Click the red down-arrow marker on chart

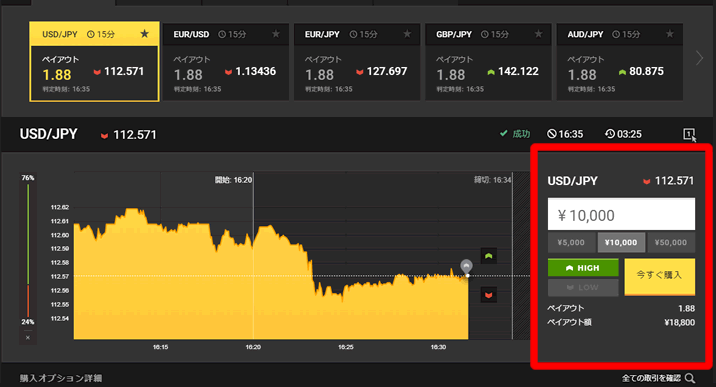click(489, 295)
